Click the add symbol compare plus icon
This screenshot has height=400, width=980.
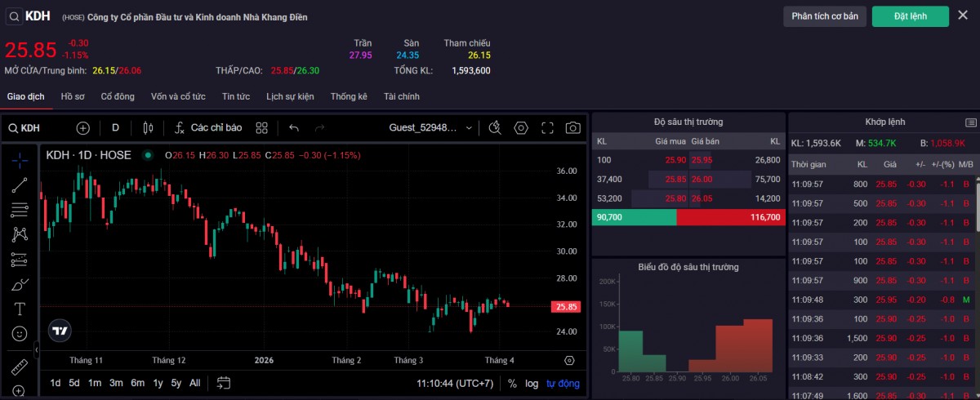[x=82, y=128]
